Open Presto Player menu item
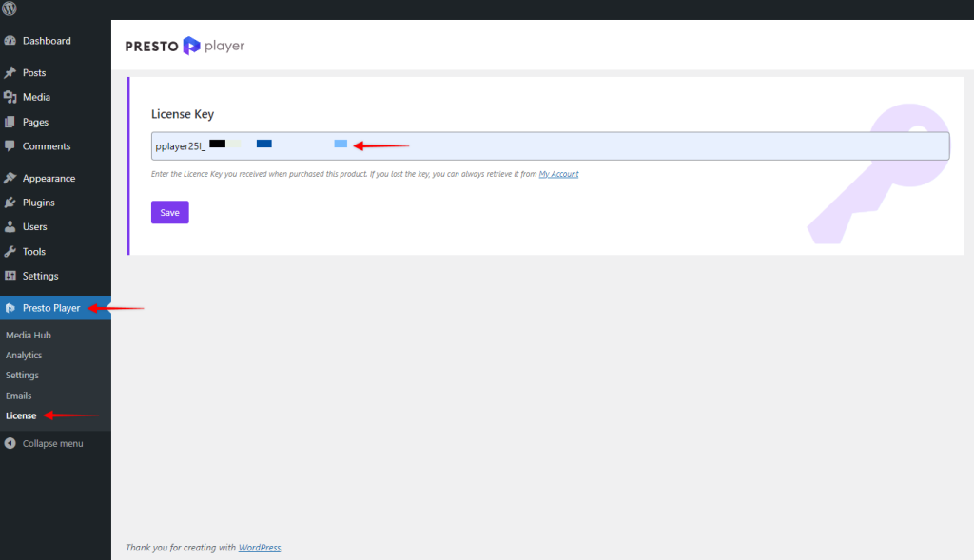The height and width of the screenshot is (560, 974). [51, 308]
